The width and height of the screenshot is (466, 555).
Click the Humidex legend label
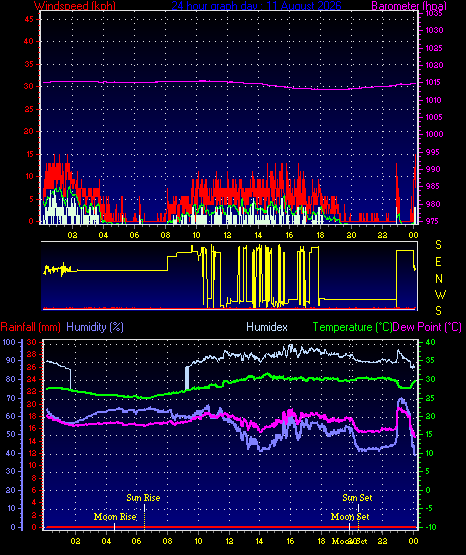pos(267,327)
